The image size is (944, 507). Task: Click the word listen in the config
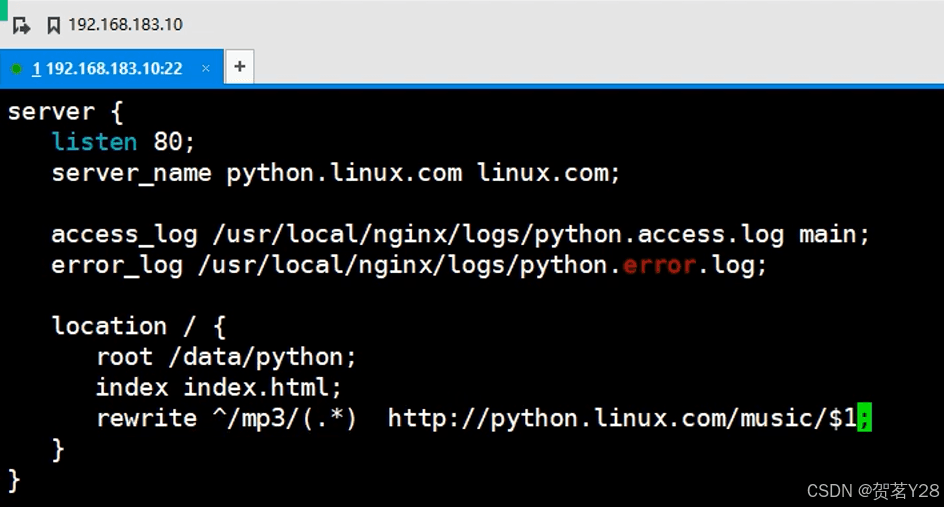coord(95,142)
